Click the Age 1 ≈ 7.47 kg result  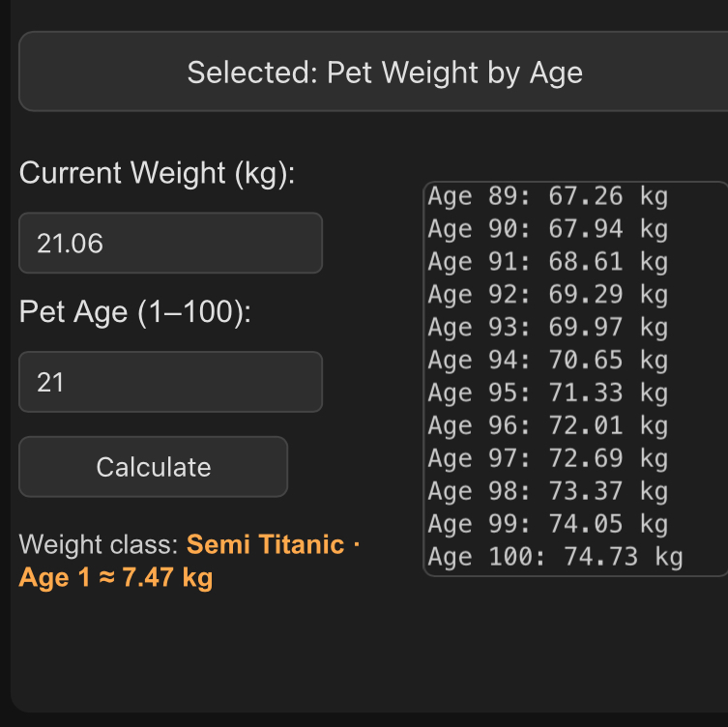116,578
